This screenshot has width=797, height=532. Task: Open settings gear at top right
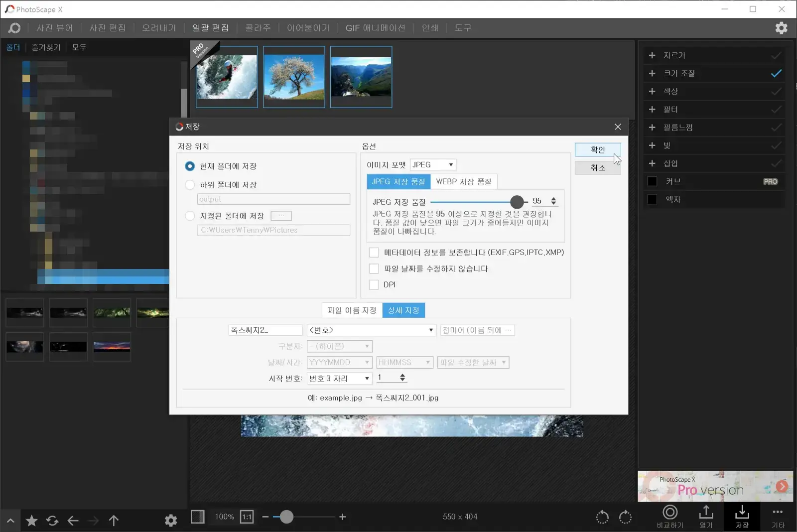click(x=781, y=28)
